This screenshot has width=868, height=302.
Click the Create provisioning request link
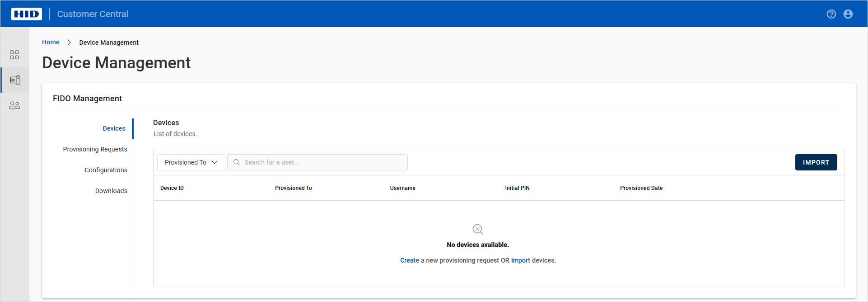click(409, 260)
